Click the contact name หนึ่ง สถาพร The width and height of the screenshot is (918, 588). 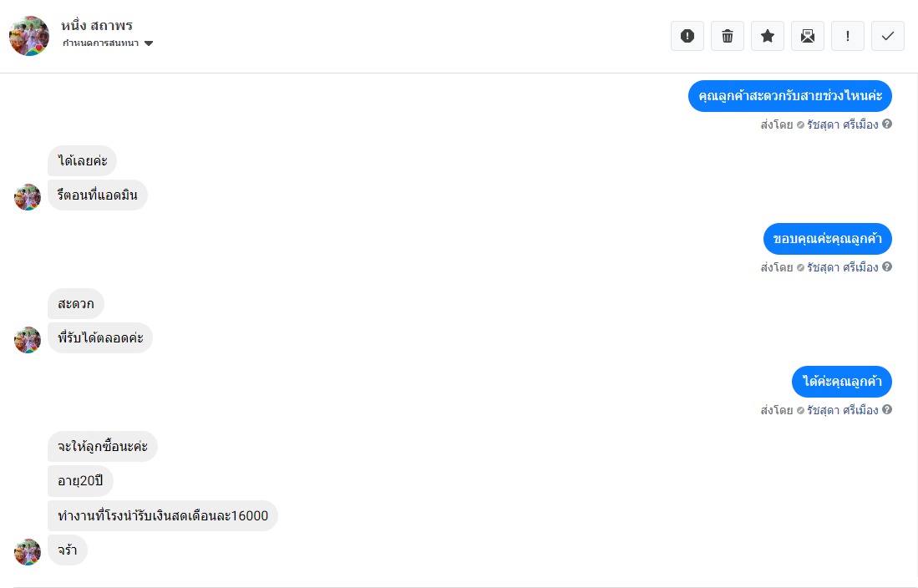click(x=97, y=25)
